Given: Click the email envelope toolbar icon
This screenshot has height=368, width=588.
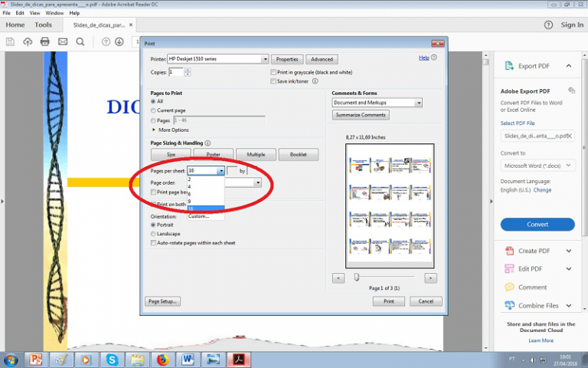Looking at the screenshot, I should tap(63, 41).
